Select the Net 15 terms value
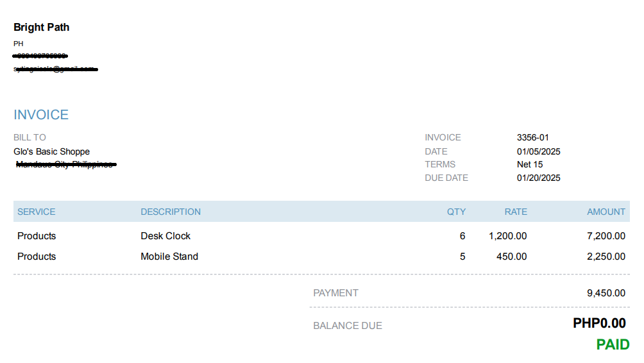Screen dimensions: 644x363 tap(530, 164)
